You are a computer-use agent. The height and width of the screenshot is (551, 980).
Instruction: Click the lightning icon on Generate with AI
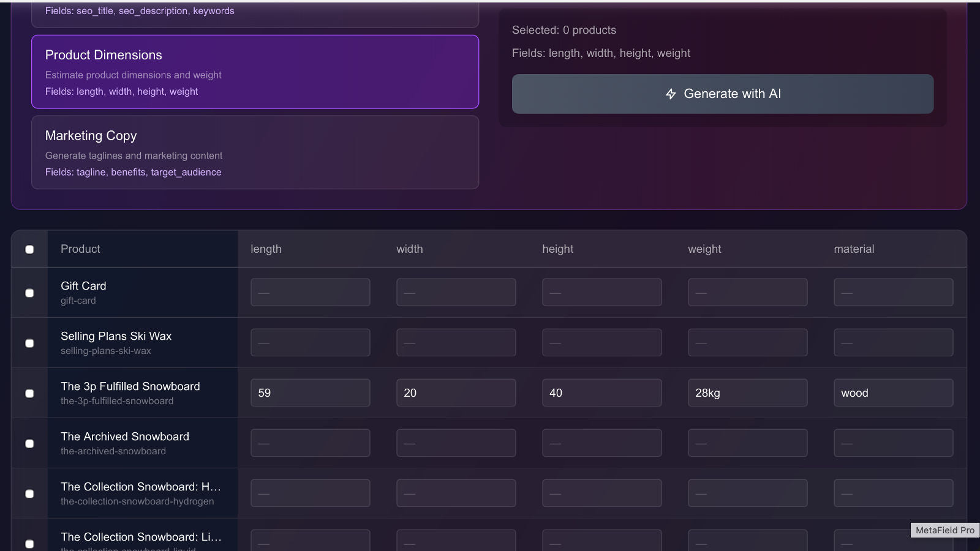671,94
